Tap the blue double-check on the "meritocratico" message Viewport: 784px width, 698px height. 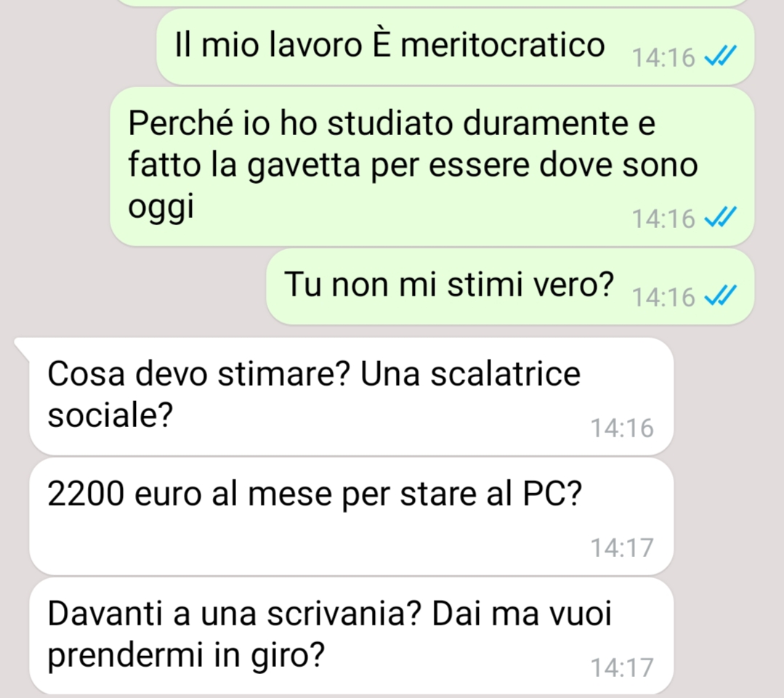(x=721, y=56)
